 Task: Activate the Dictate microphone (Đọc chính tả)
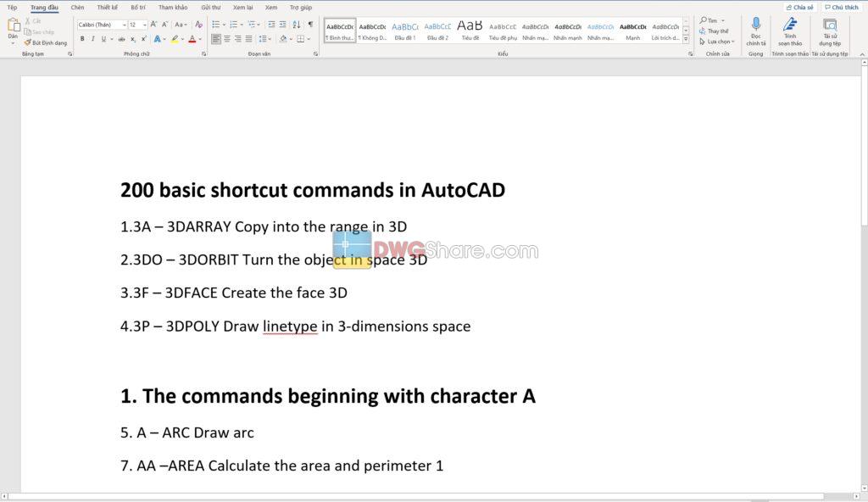756,32
